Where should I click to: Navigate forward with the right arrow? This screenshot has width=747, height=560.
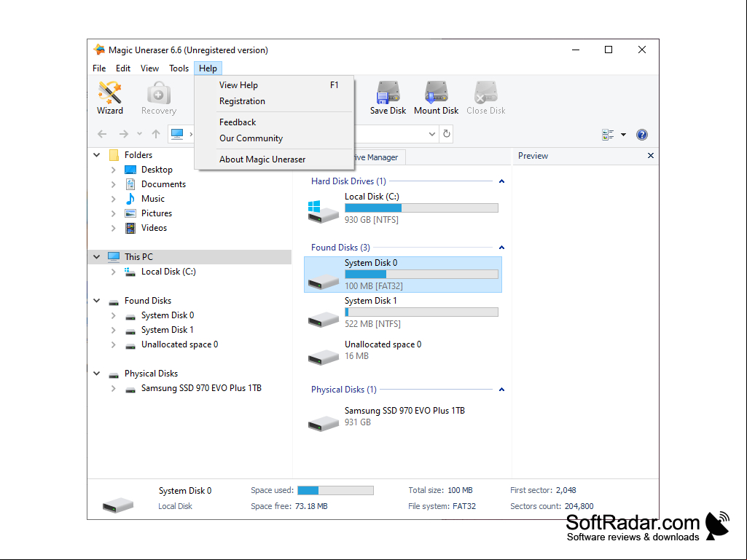[123, 134]
